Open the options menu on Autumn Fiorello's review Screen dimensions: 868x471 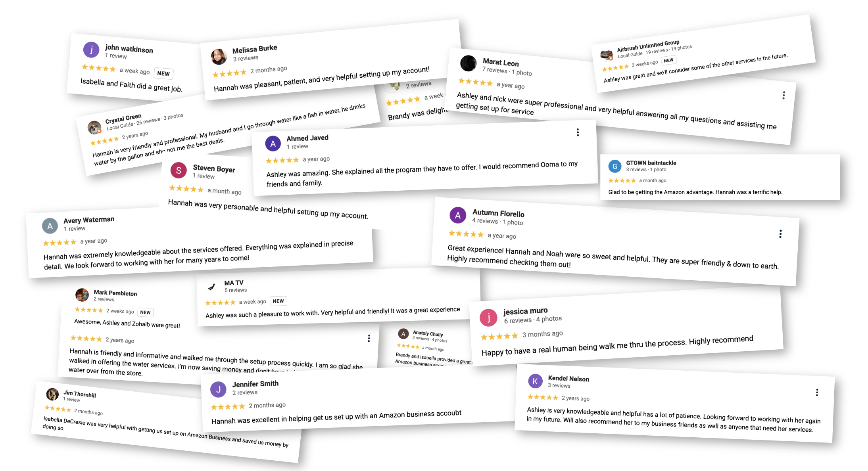[x=780, y=234]
